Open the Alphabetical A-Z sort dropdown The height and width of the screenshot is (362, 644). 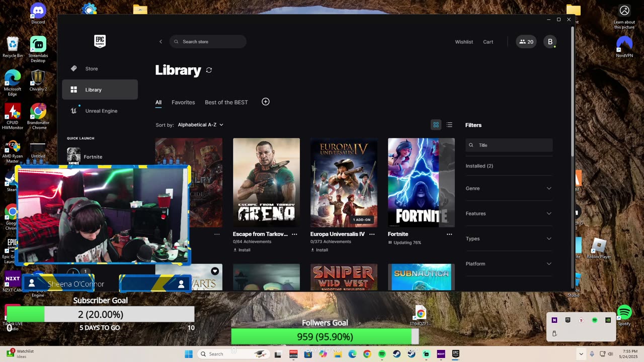click(x=200, y=125)
